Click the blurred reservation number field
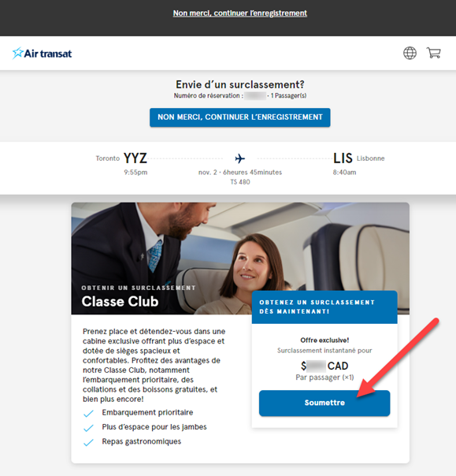The width and height of the screenshot is (456, 476). point(255,95)
